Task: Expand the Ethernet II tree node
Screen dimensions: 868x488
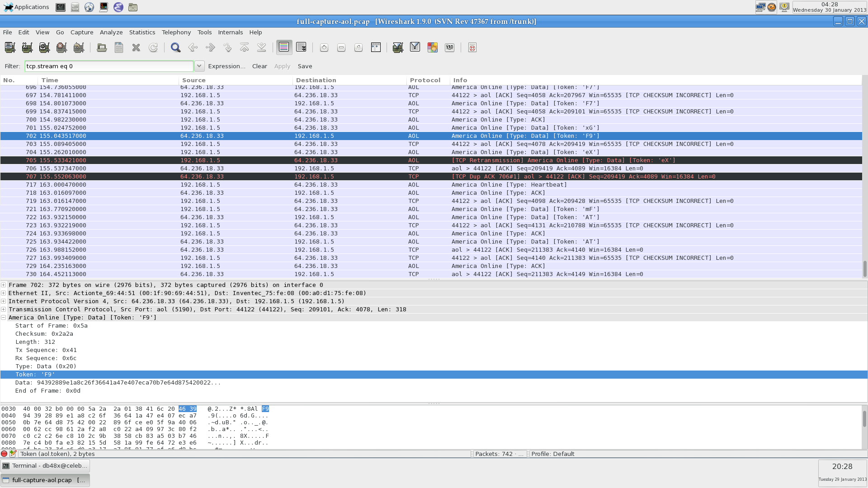Action: click(4, 293)
